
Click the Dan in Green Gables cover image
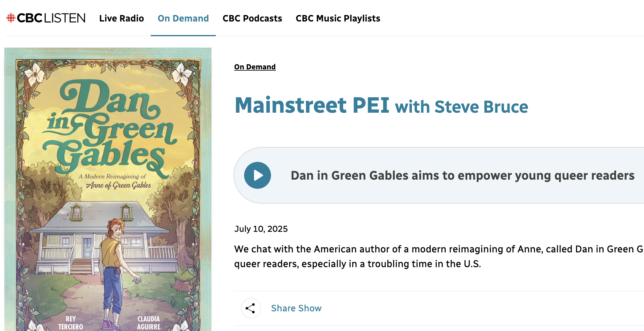[108, 189]
